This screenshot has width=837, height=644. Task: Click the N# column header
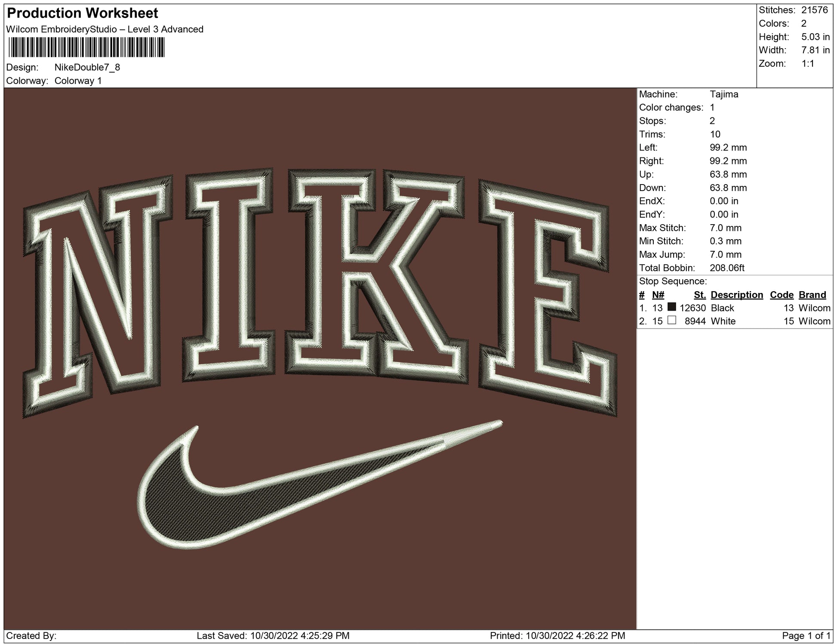pyautogui.click(x=658, y=295)
